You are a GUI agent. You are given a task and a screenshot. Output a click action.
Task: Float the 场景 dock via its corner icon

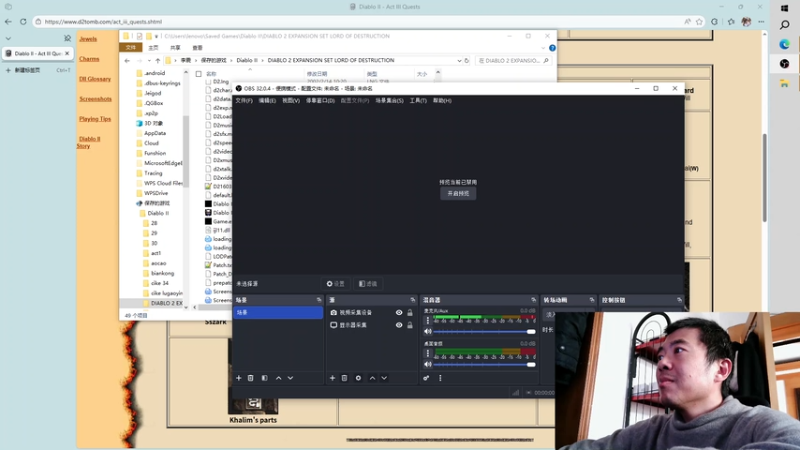[319, 300]
